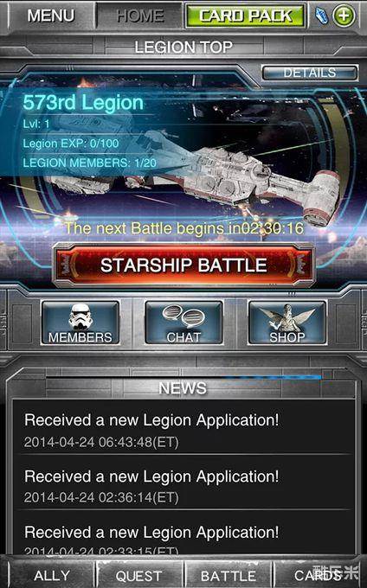Switch to the ALLY tab
The height and width of the screenshot is (588, 367).
pyautogui.click(x=51, y=575)
